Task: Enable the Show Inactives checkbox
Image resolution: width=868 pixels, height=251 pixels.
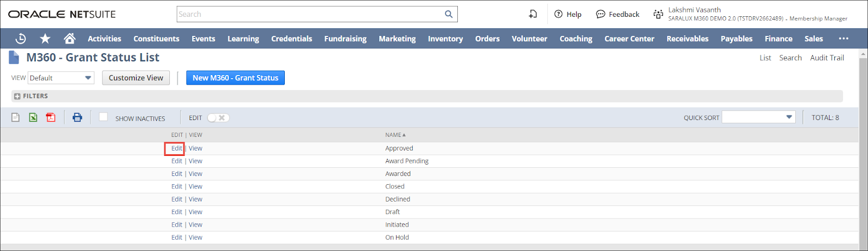Action: point(103,117)
